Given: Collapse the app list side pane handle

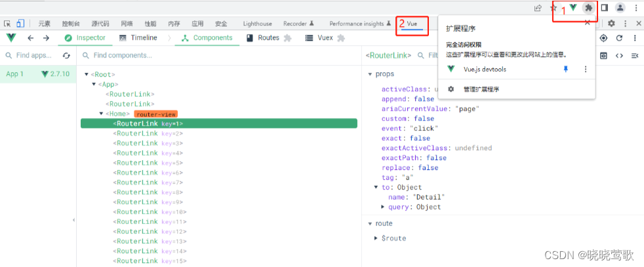Looking at the screenshot, I should 74,220.
